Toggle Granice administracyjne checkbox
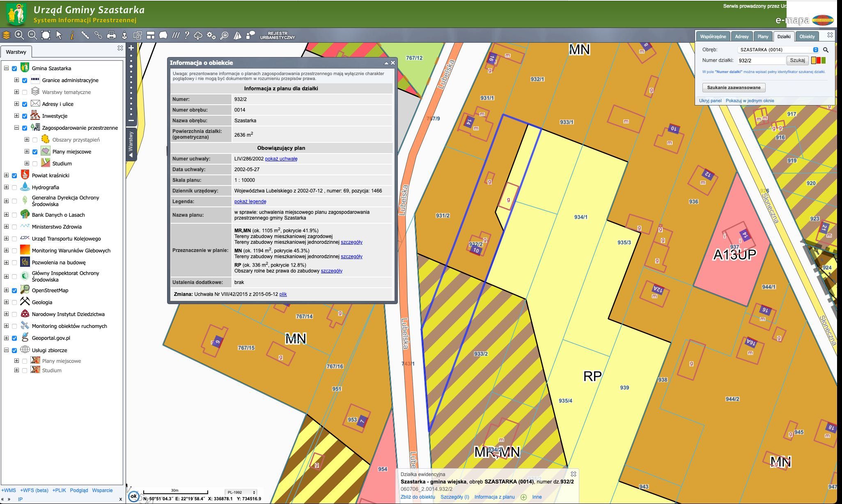Screen dimensions: 842x504 [25, 80]
